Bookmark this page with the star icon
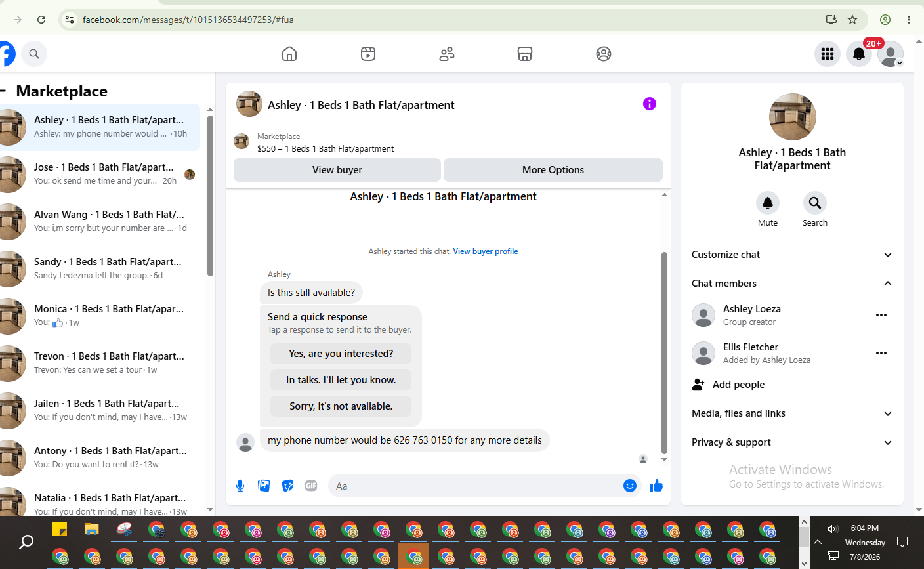924x569 pixels. (x=852, y=20)
